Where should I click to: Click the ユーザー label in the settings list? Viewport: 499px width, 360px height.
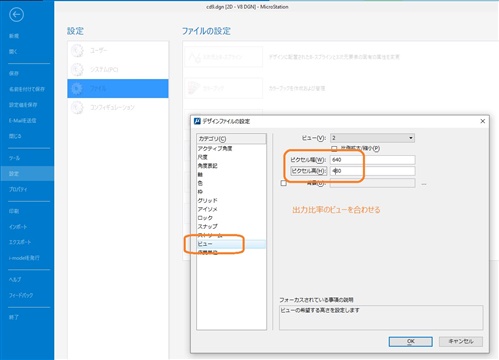tap(99, 50)
